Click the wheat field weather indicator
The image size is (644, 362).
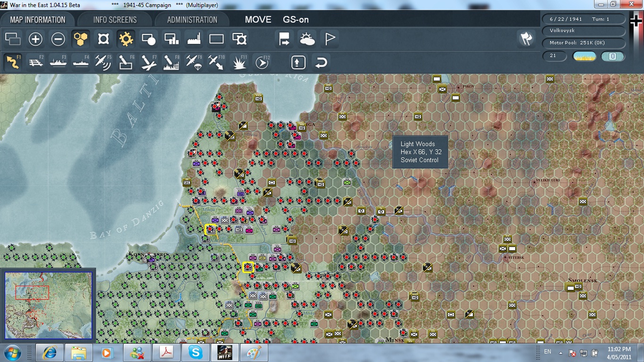(585, 57)
